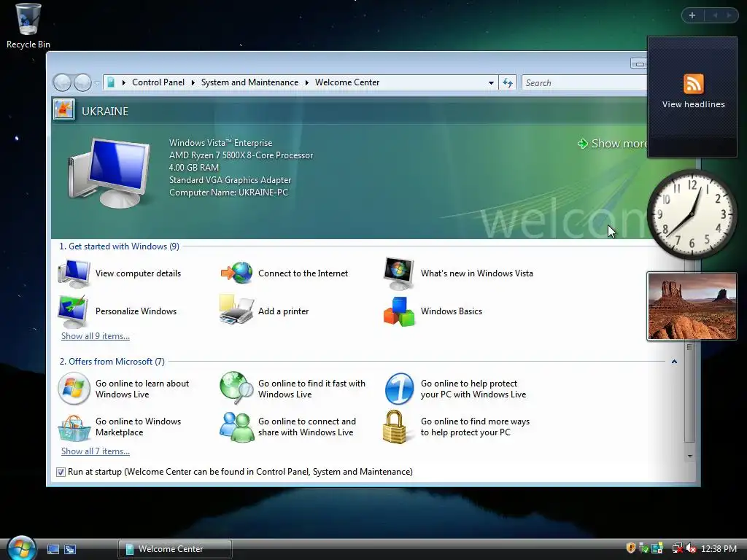Select Go online to learn about Windows Live

pos(124,389)
